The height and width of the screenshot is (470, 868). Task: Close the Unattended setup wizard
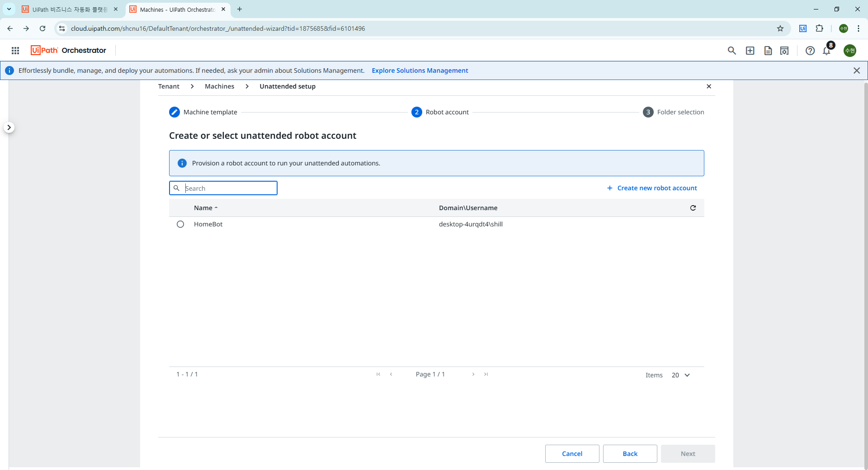point(709,86)
